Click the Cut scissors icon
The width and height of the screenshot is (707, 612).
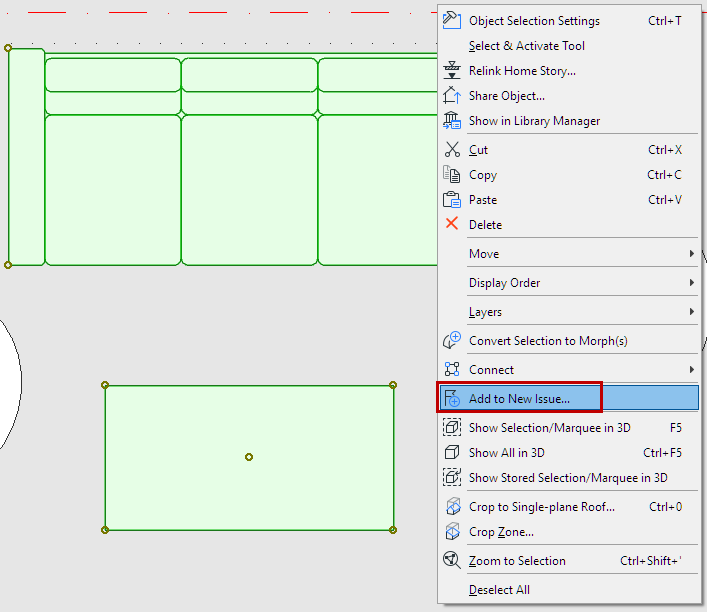[452, 149]
